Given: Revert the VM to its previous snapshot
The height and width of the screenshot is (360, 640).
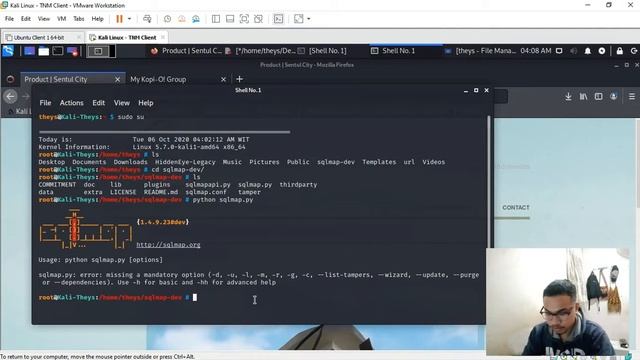Looking at the screenshot, I should tap(182, 19).
